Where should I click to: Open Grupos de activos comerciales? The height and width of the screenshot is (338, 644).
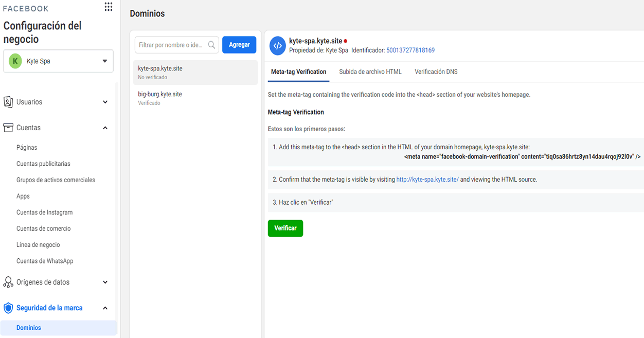56,180
